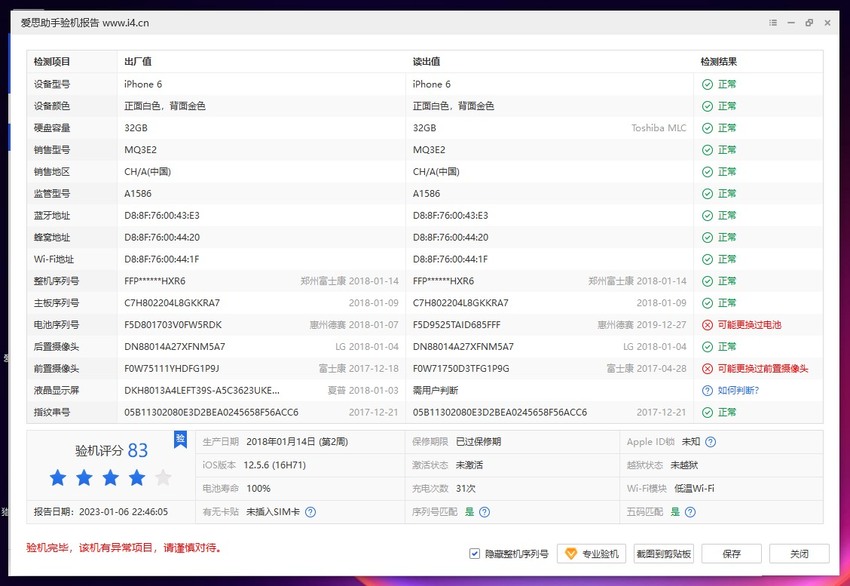
Task: Click the help icon beside 未插入SIM卡
Action: pos(310,512)
